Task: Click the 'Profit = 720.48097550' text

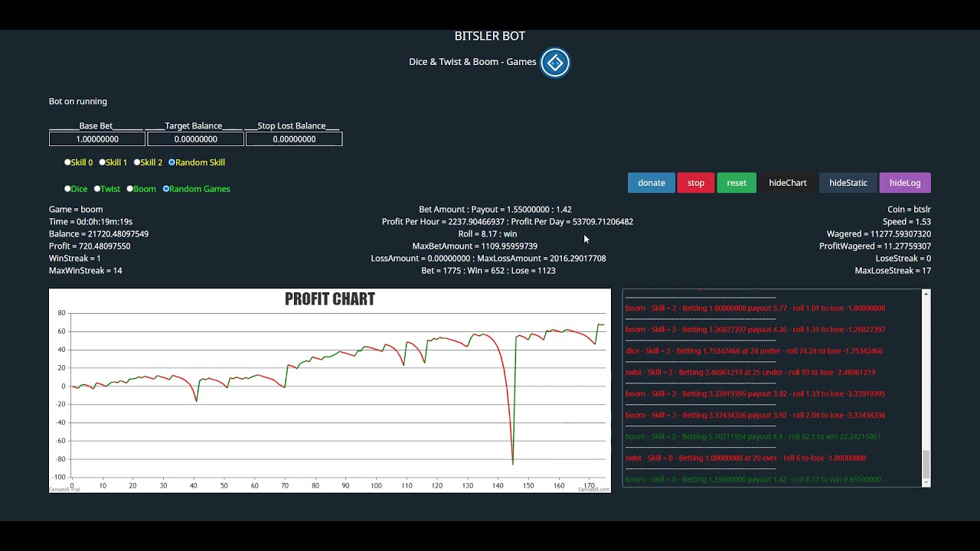Action: coord(90,246)
